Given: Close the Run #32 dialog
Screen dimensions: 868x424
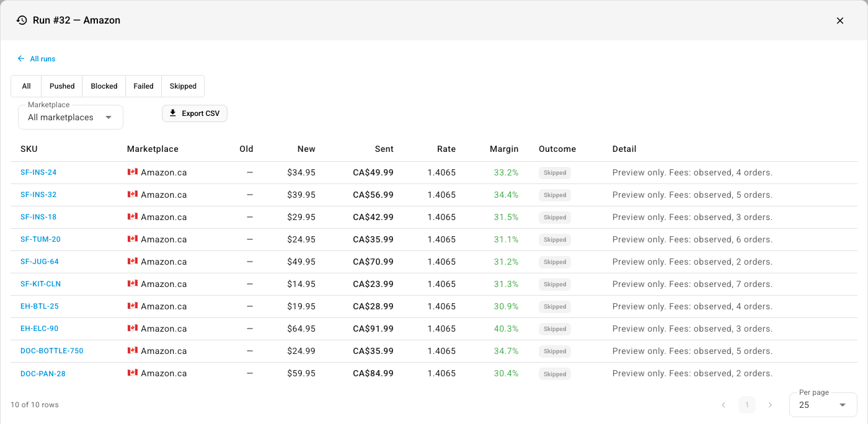Looking at the screenshot, I should [840, 20].
